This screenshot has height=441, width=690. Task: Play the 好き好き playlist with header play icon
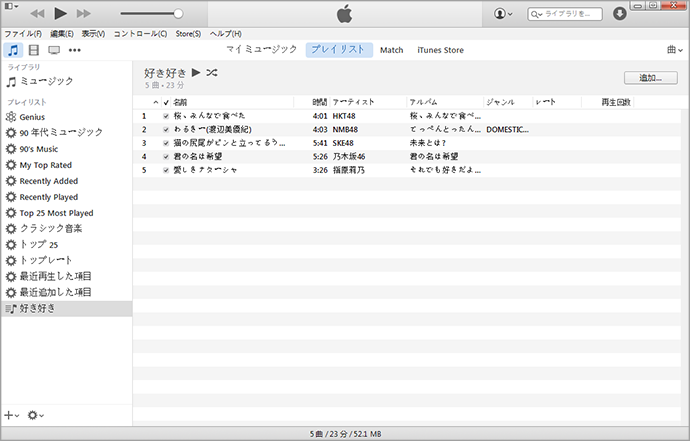pyautogui.click(x=196, y=73)
